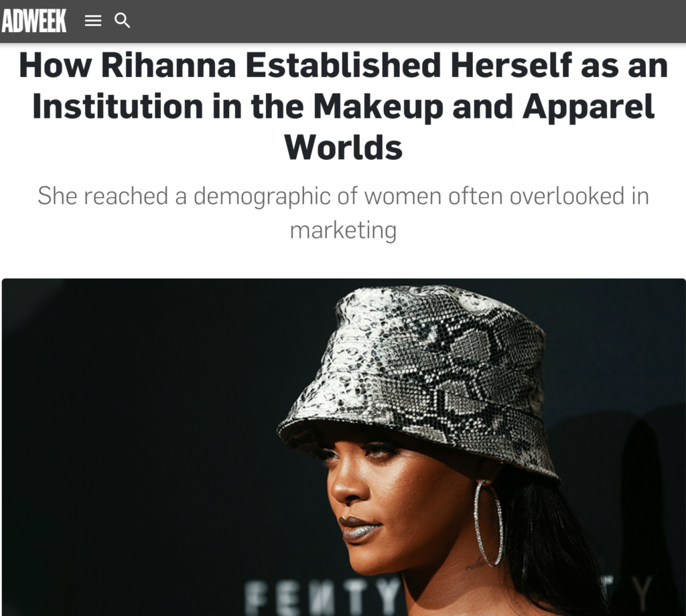Click the dark background left of Rihanna
Image resolution: width=686 pixels, height=616 pixels.
140,446
